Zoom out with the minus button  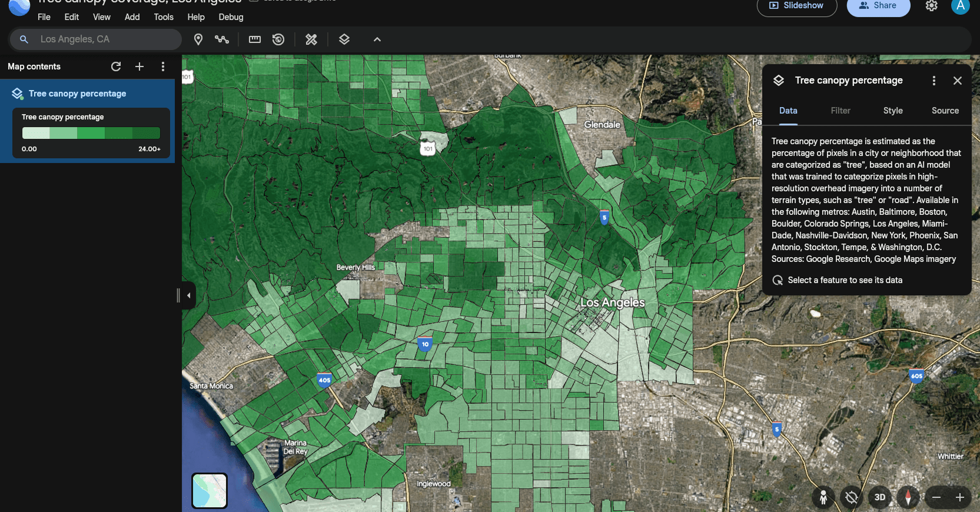[936, 498]
